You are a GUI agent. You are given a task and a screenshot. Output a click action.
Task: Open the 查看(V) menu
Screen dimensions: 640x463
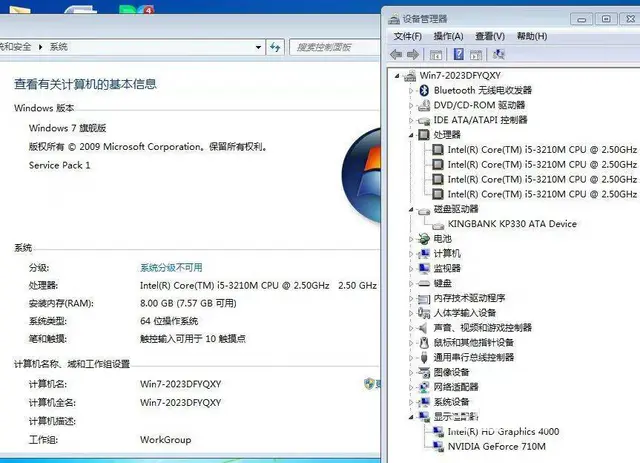click(490, 36)
